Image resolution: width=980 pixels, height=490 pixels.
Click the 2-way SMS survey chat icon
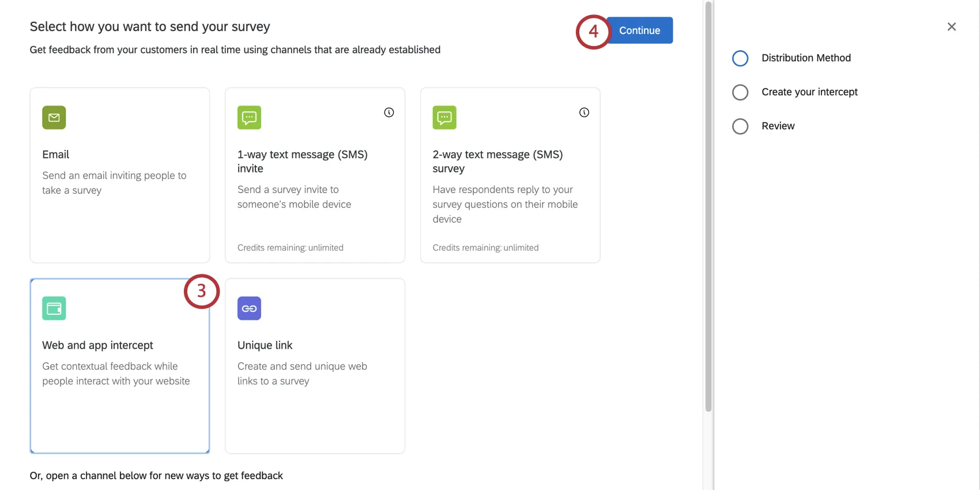tap(444, 118)
